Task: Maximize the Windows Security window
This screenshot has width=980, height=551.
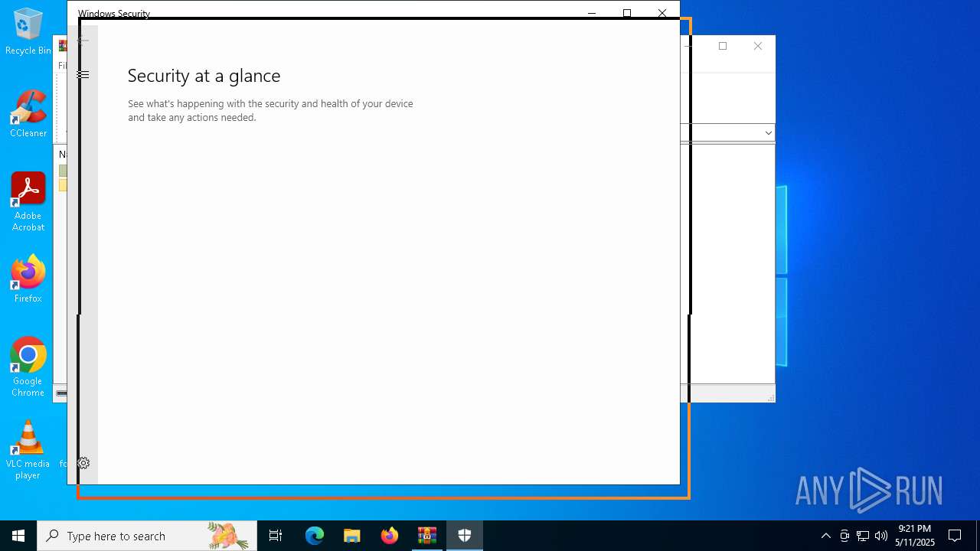Action: [627, 13]
